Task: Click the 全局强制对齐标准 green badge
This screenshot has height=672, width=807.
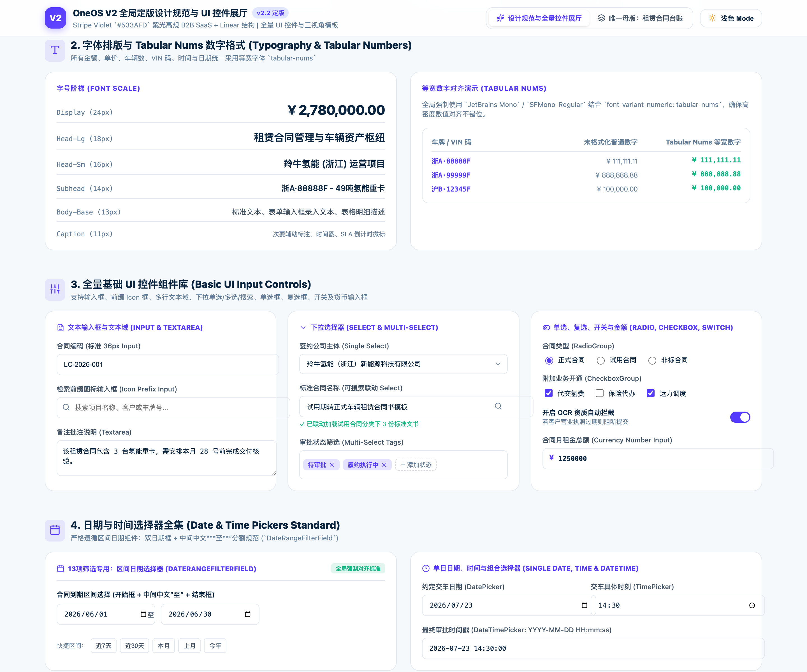Action: (x=358, y=568)
